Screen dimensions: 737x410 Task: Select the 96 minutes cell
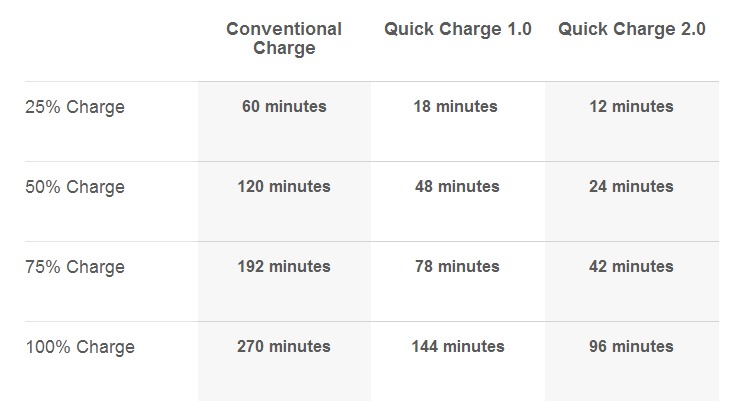(x=631, y=346)
